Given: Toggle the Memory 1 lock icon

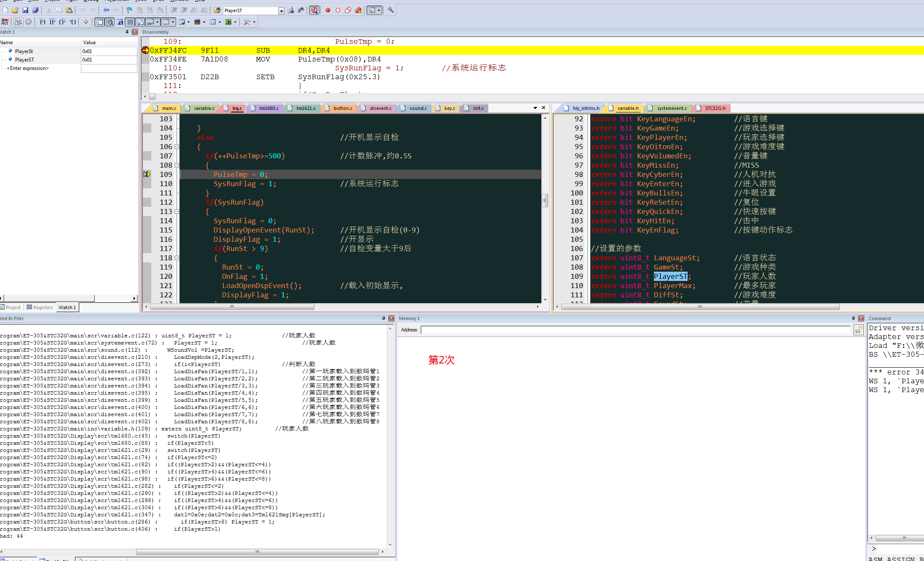Looking at the screenshot, I should tap(859, 330).
